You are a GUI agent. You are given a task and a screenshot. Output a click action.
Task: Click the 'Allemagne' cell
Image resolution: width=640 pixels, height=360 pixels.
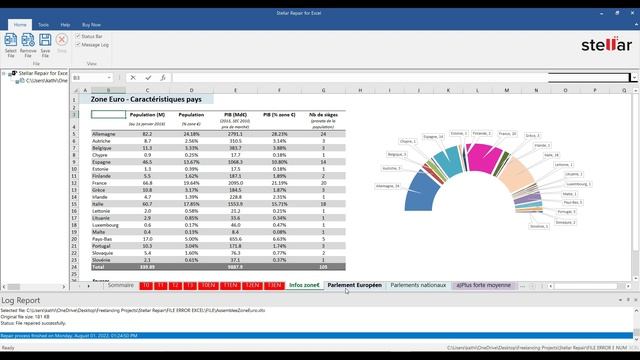pyautogui.click(x=108, y=134)
